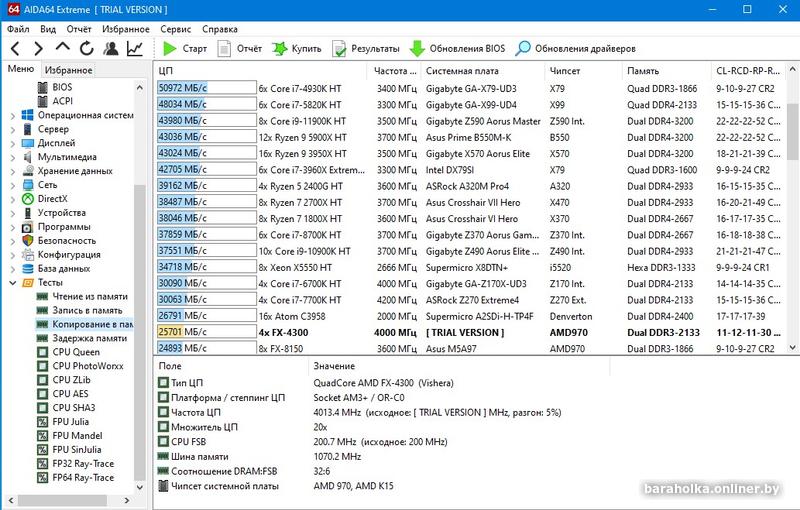Select the shield icon for Безопасность

(x=28, y=241)
